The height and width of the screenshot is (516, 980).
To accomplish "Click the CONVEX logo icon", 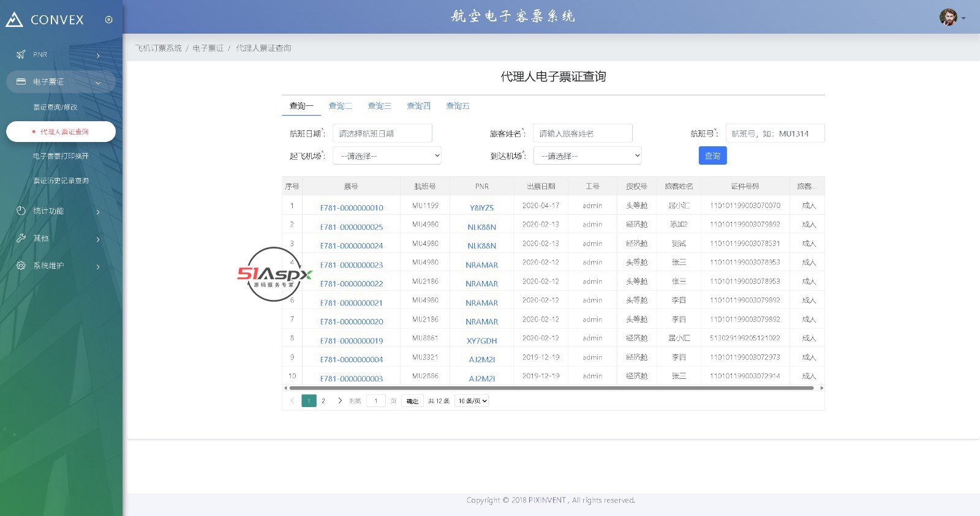I will 14,20.
